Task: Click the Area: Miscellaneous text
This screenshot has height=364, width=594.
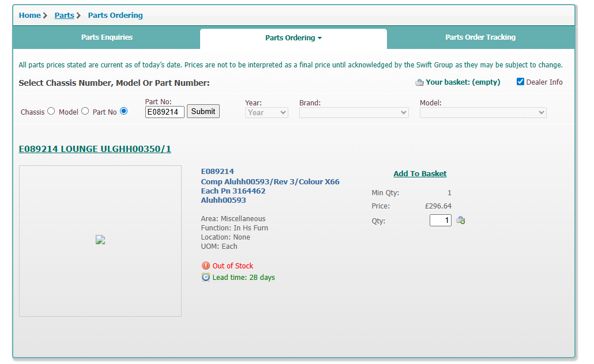Action: pos(233,219)
